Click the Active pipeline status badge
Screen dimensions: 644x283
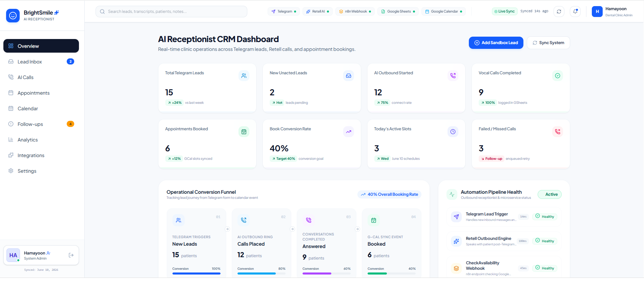click(x=549, y=194)
